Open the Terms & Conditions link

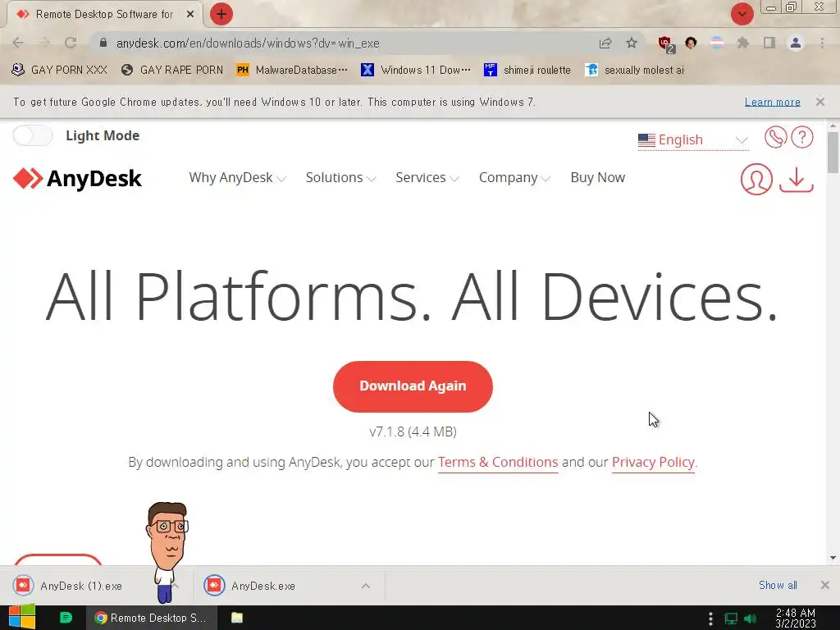coord(498,463)
